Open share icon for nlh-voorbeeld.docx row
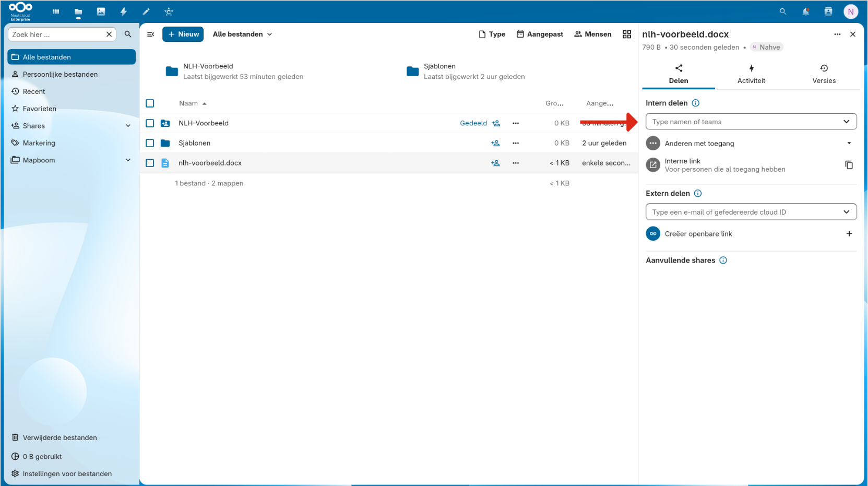The width and height of the screenshot is (868, 486). pos(495,163)
